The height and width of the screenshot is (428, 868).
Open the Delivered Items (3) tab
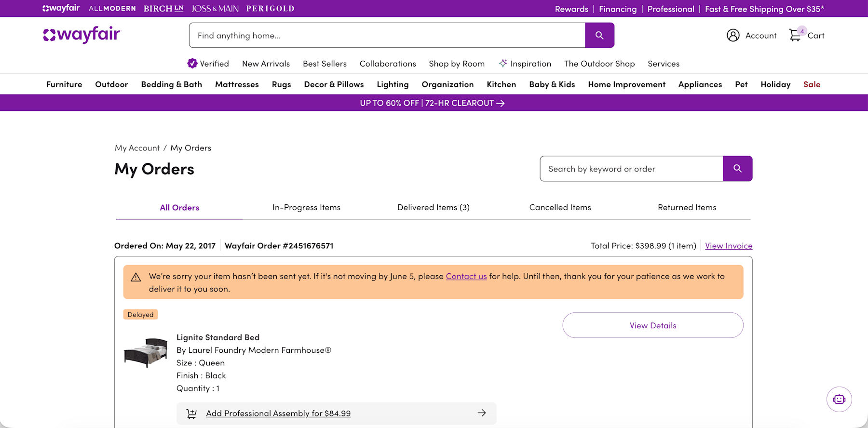click(x=433, y=208)
